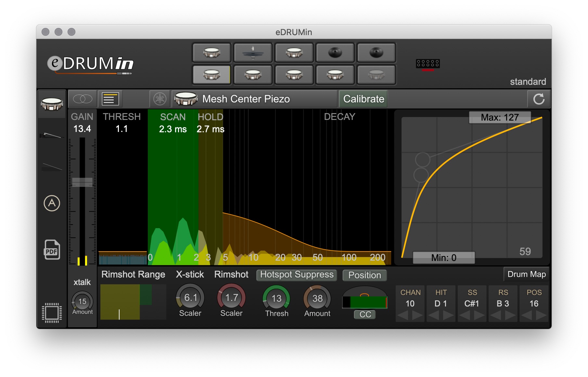588x377 pixels.
Task: Select the fourth (black pad) input in the top row
Action: [x=335, y=53]
